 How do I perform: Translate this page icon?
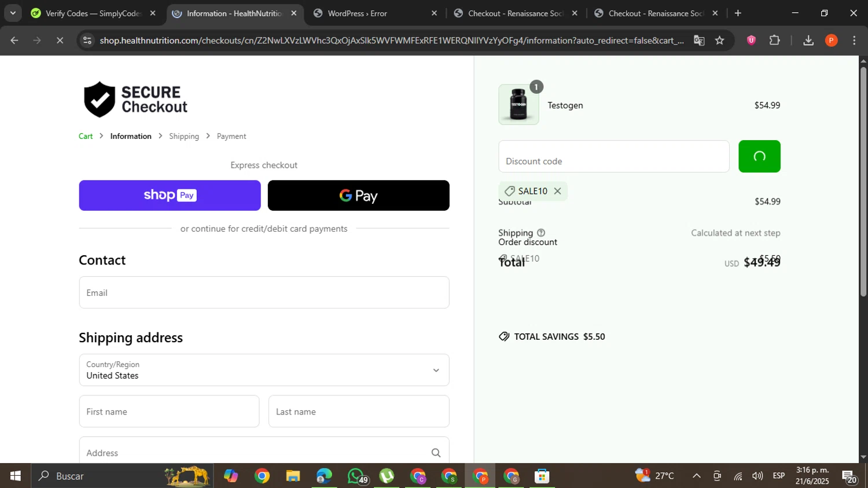(x=699, y=41)
